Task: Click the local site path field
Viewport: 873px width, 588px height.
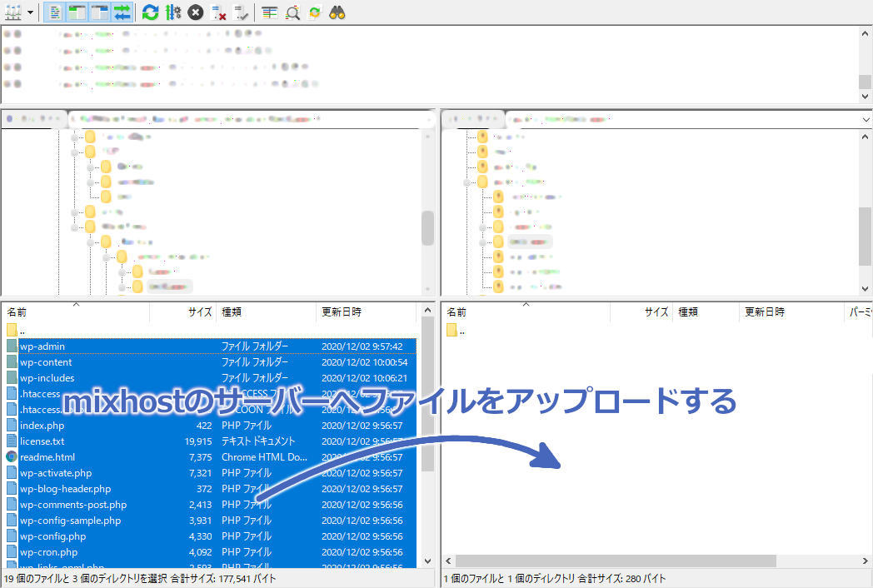Action: [250, 119]
